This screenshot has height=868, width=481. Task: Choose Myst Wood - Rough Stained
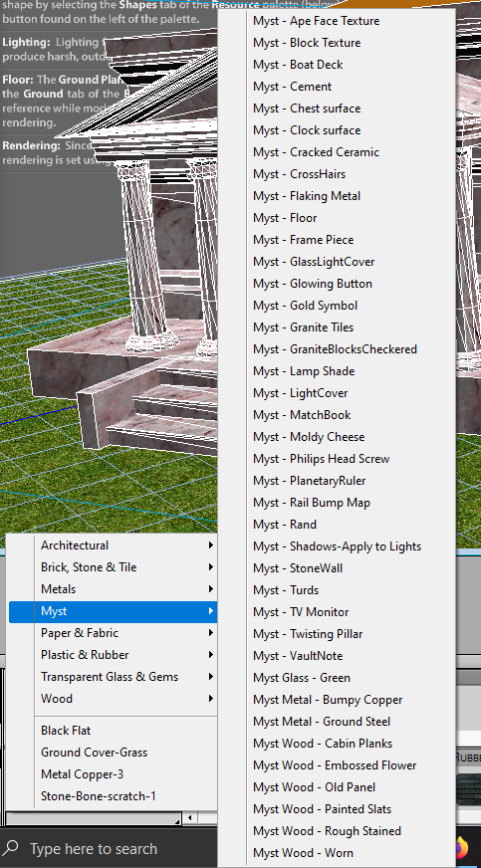tap(337, 831)
